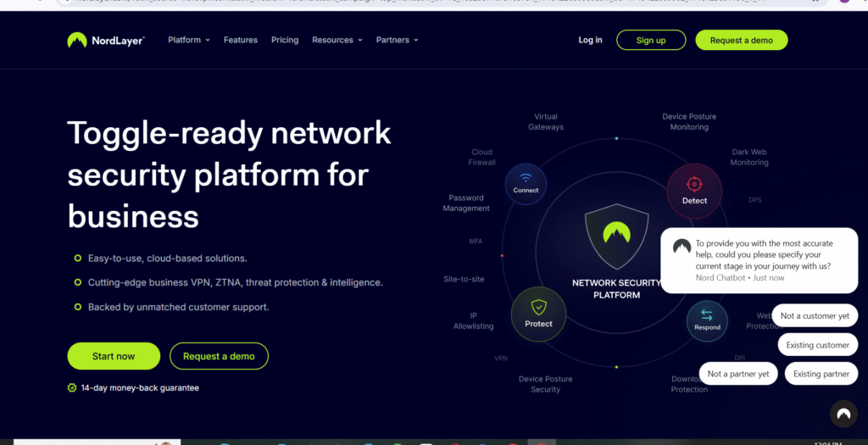Click the Device Posture Security label
This screenshot has height=445, width=868.
545,384
